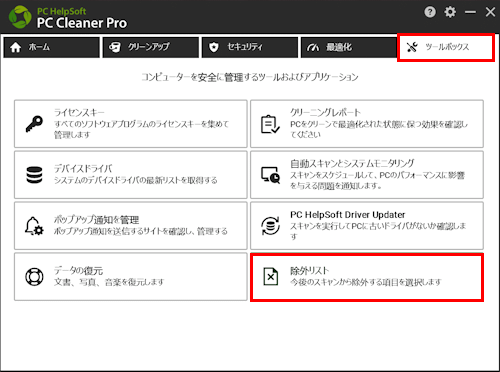The image size is (500, 372).
Task: Click the wrench tools icon on ツールボックス tab
Action: point(412,47)
